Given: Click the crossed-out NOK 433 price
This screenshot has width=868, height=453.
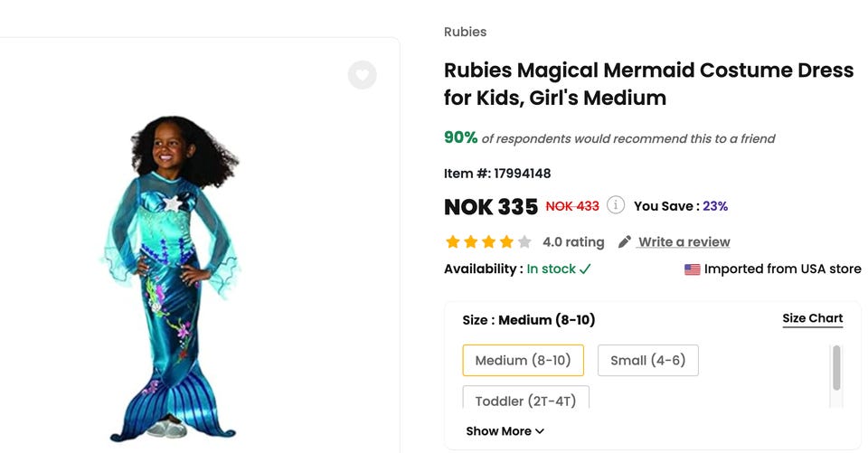Looking at the screenshot, I should 572,206.
